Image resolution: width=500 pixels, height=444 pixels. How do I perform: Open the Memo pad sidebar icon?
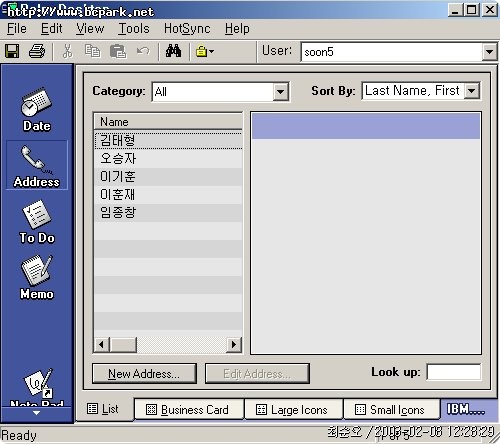37,277
